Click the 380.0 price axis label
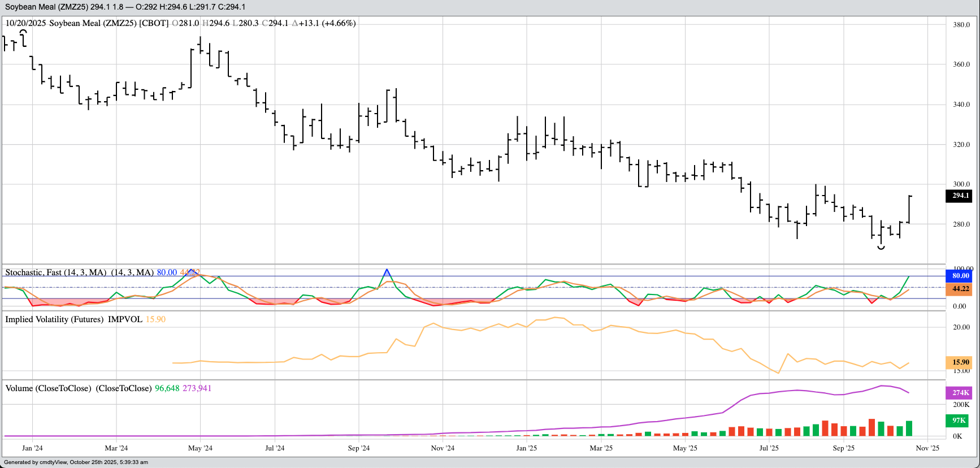The image size is (980, 468). coord(961,25)
